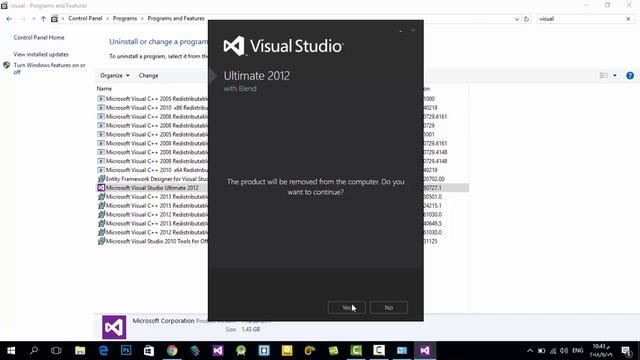The height and width of the screenshot is (360, 640).
Task: Clear the search box text with X
Action: (x=628, y=19)
